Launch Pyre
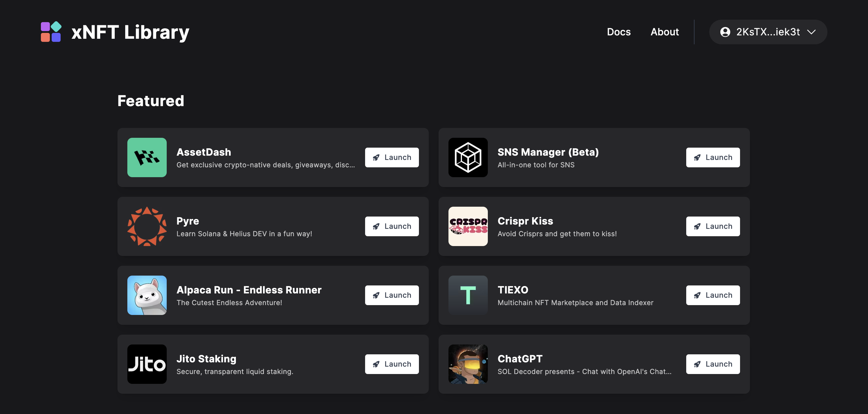 (392, 226)
